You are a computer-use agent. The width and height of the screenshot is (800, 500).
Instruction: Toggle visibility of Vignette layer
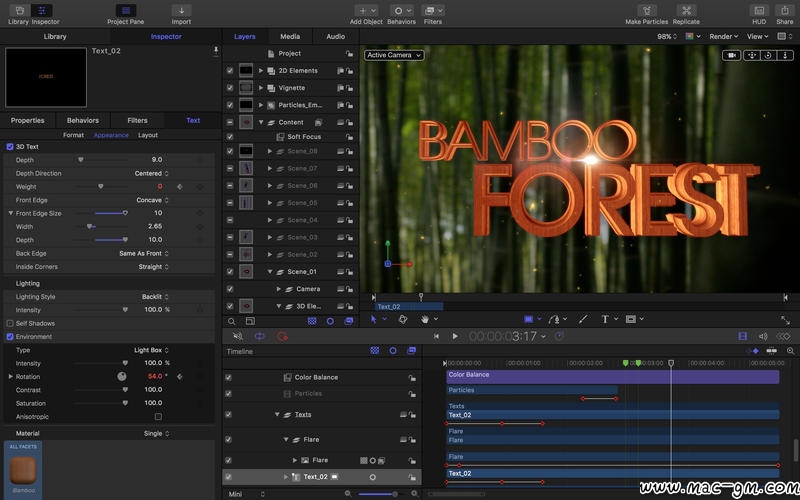click(x=230, y=88)
